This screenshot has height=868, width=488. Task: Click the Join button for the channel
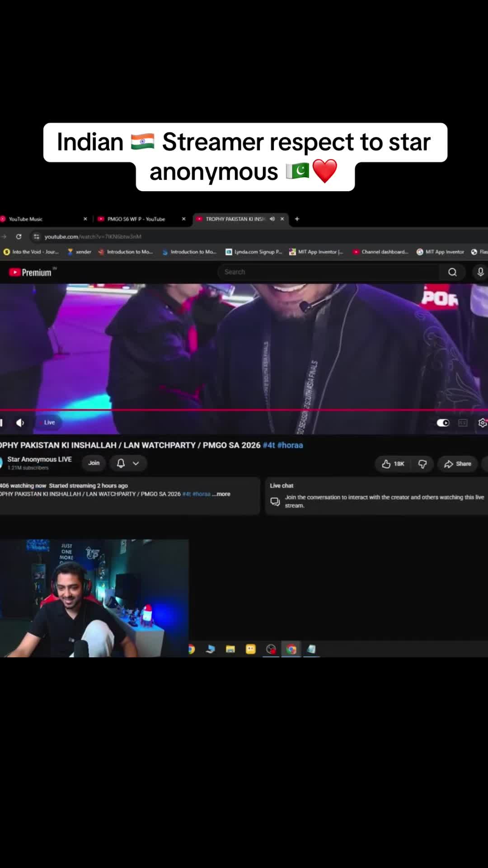[94, 463]
